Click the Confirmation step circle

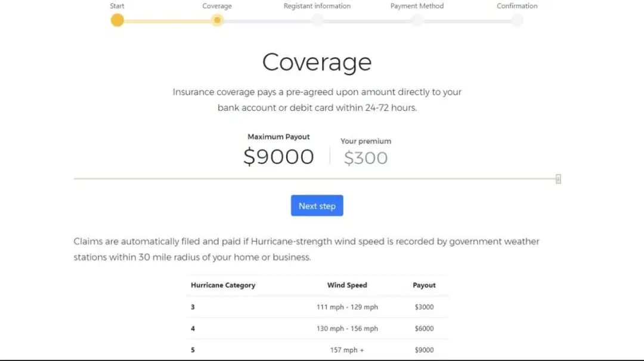517,20
